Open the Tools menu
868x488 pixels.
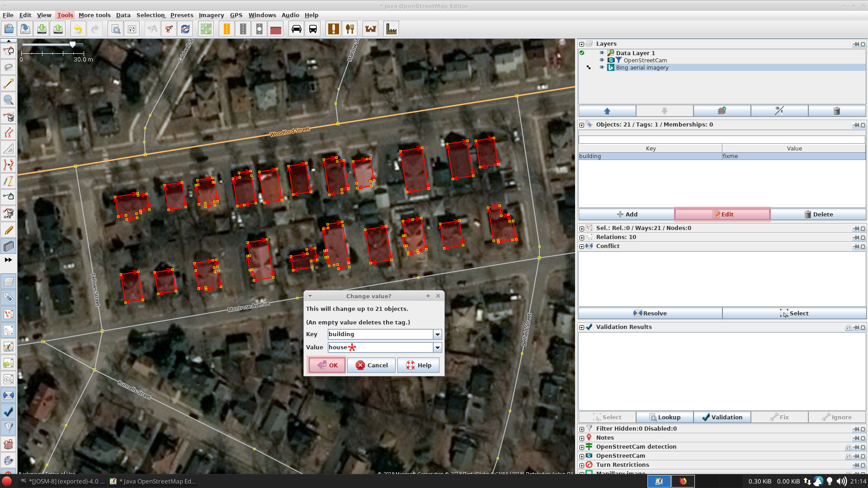pyautogui.click(x=65, y=15)
